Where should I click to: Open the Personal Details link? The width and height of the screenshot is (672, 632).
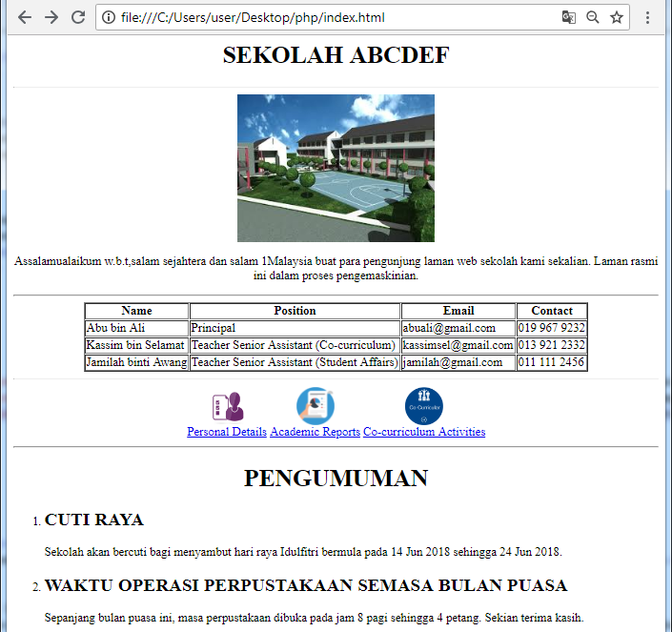pyautogui.click(x=227, y=432)
